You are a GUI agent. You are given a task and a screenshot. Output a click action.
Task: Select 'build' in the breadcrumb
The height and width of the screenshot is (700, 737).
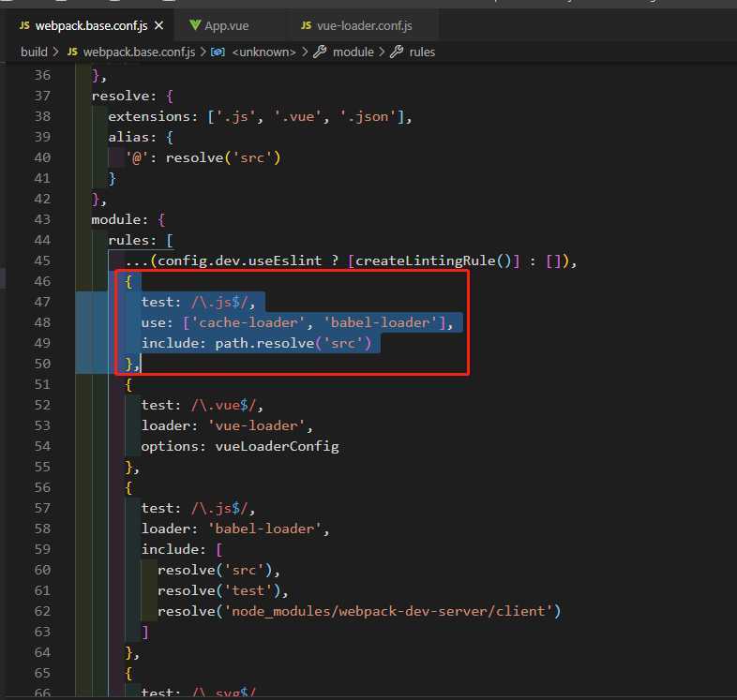click(34, 52)
